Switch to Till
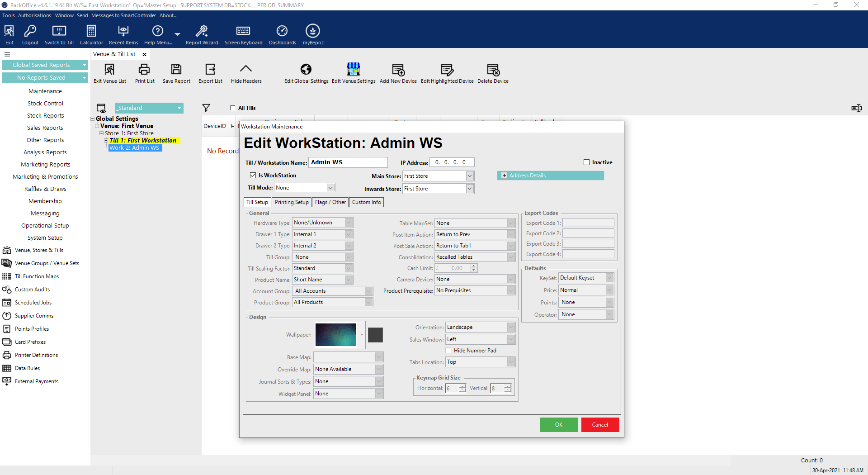The height and width of the screenshot is (475, 868). click(x=59, y=33)
